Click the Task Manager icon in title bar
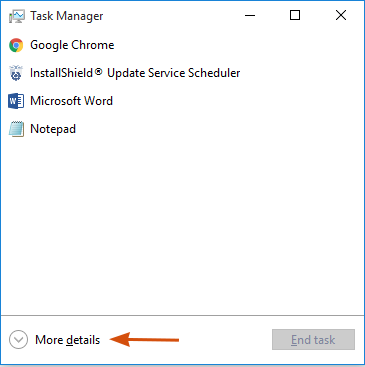 click(16, 16)
